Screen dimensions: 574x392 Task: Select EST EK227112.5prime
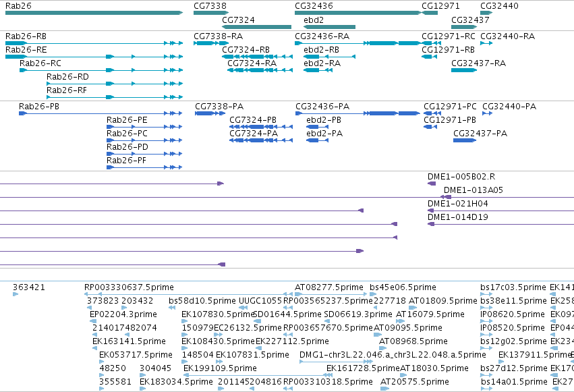click(x=258, y=348)
